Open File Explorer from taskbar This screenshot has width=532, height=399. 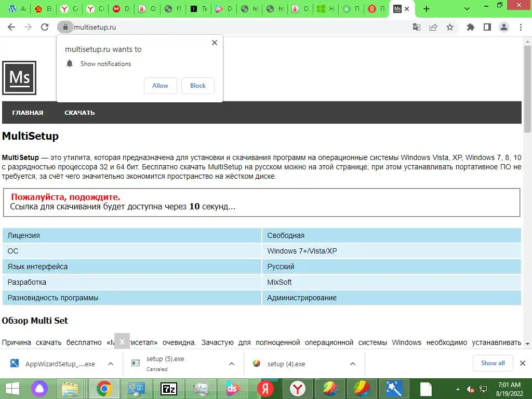tap(70, 389)
